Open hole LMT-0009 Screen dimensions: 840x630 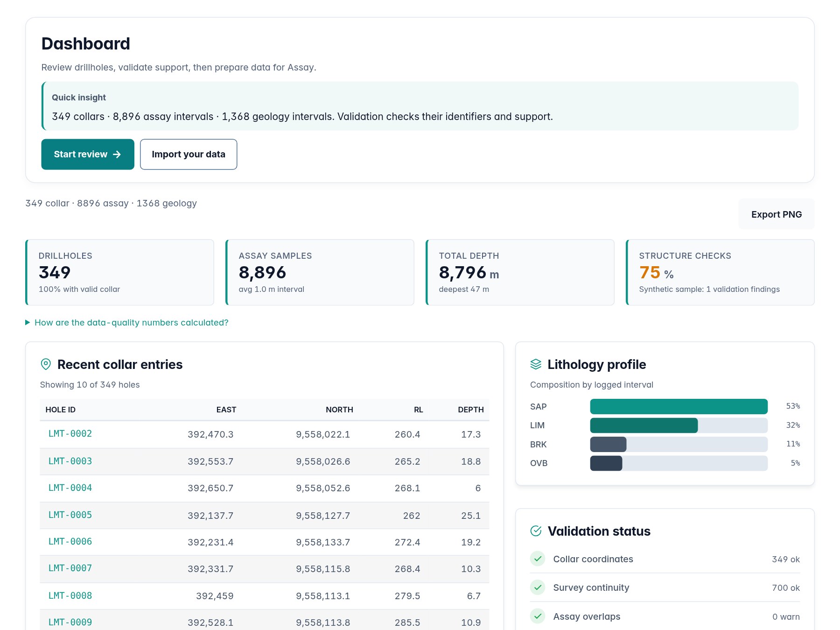point(70,623)
